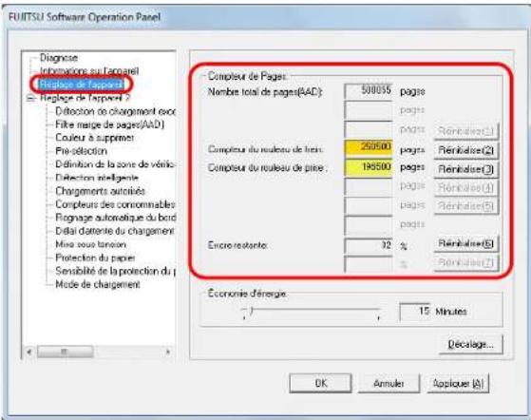
Task: Click Réinitialiser(3) for pick roller counter
Action: pos(466,169)
